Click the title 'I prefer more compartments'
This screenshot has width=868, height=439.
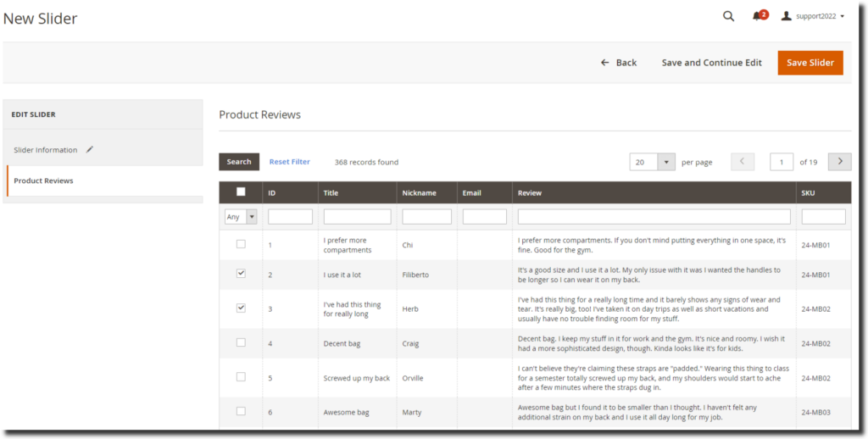coord(347,245)
